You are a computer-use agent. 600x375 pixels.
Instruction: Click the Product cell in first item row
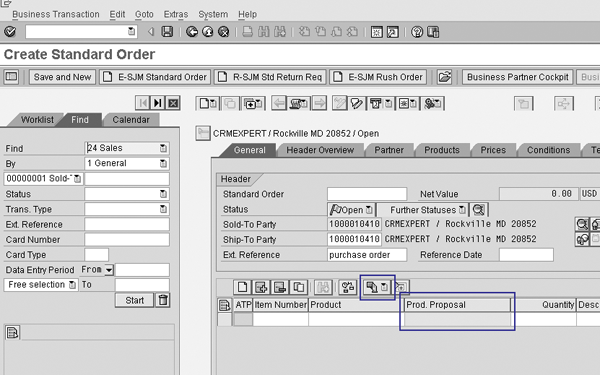coord(356,319)
